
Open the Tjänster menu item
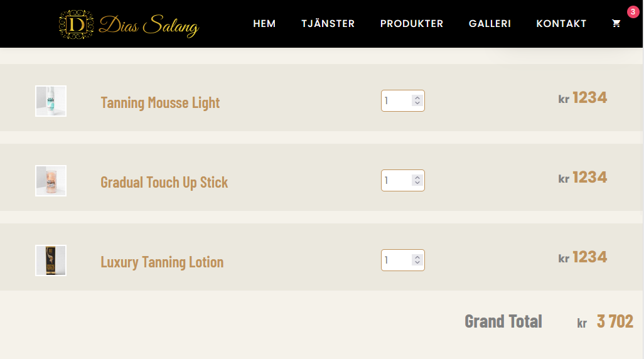[x=328, y=24]
